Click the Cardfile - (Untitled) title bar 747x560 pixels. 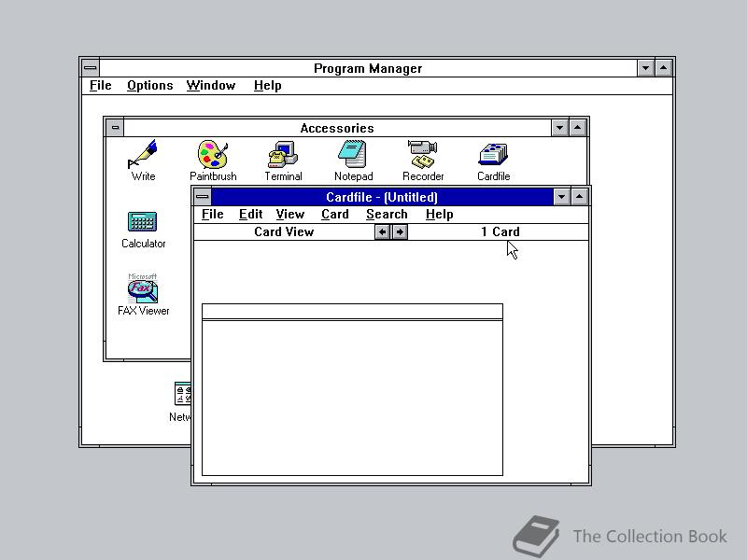382,197
